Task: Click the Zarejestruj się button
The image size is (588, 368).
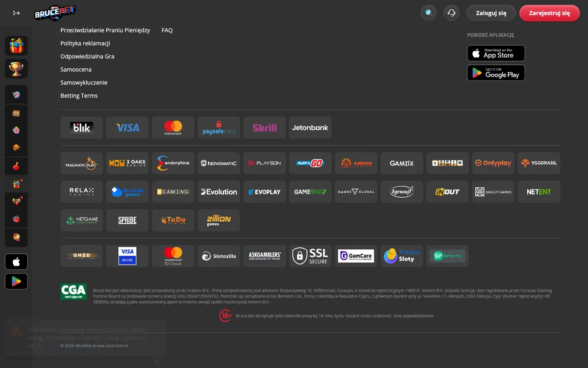Action: (549, 13)
